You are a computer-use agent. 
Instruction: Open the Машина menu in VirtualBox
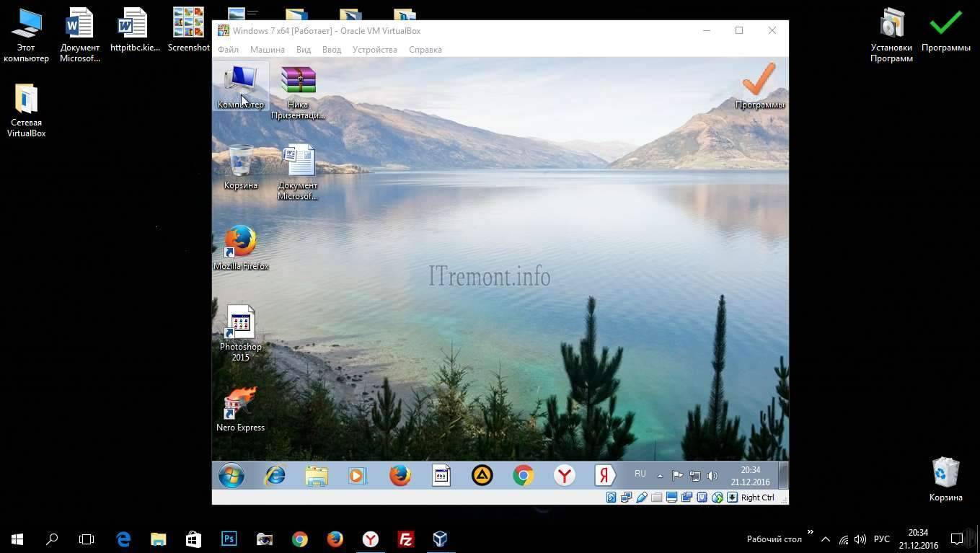(x=267, y=50)
